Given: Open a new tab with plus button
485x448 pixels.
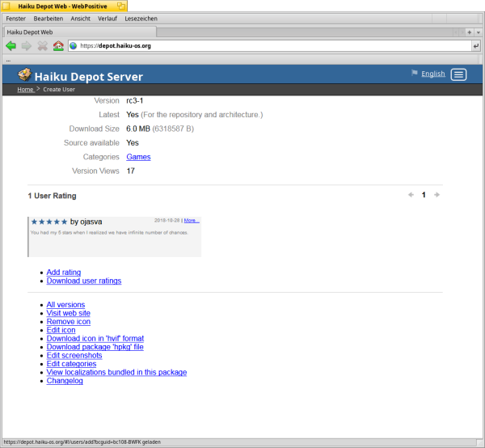Looking at the screenshot, I should pos(470,32).
